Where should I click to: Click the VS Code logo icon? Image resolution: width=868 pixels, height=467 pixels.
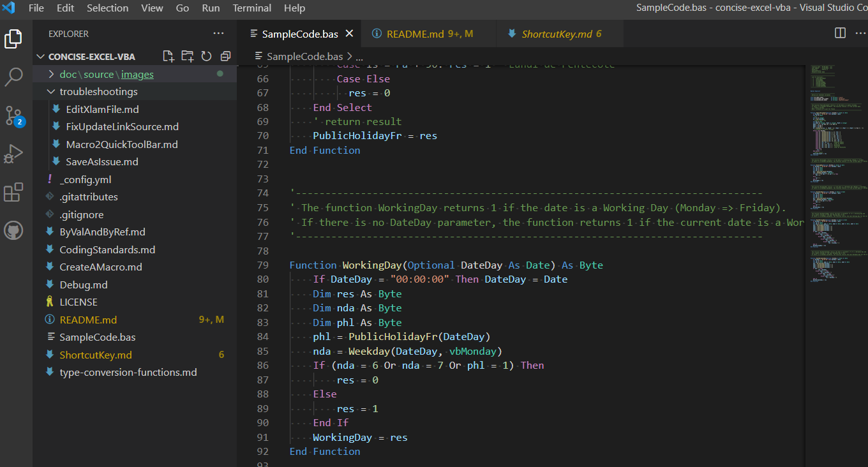[x=9, y=8]
